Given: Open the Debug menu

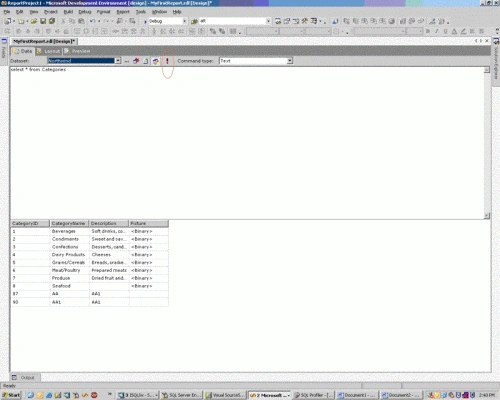Looking at the screenshot, I should pos(85,12).
